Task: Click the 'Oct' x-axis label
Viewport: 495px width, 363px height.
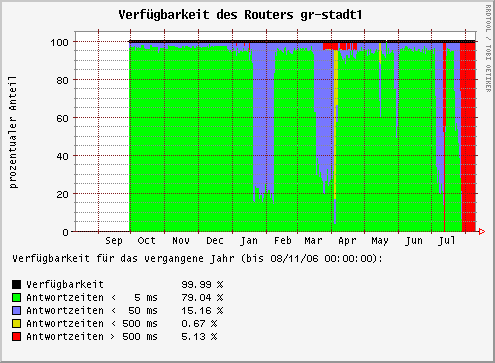Action: coord(147,241)
